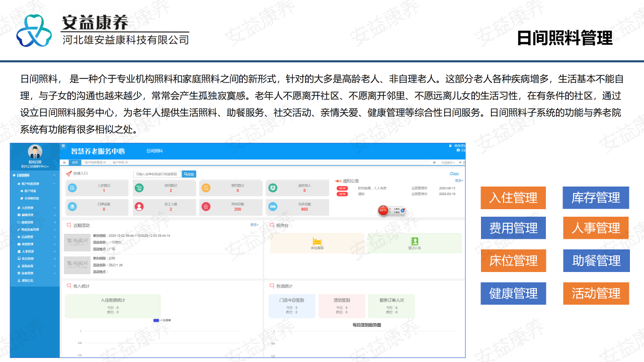Switch to the 首页 tab

coord(74,162)
